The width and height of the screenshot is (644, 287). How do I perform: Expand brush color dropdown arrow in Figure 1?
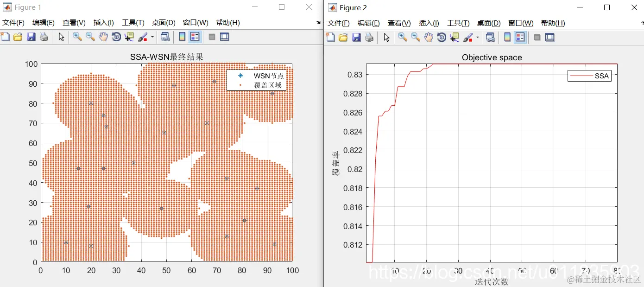click(152, 37)
